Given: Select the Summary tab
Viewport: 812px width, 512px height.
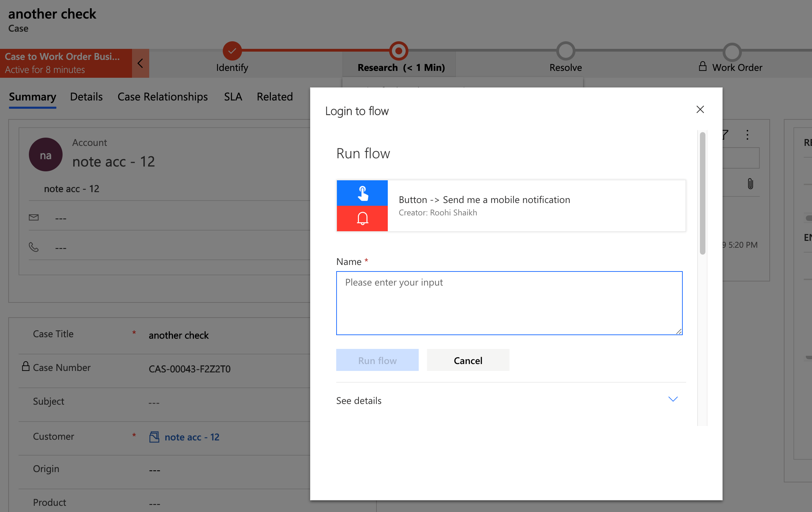Looking at the screenshot, I should (32, 97).
